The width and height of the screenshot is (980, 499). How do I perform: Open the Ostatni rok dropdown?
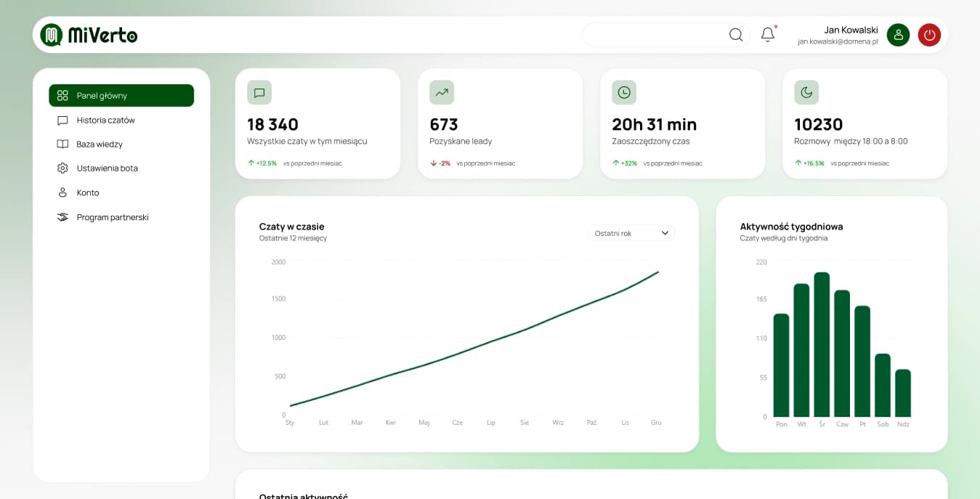pyautogui.click(x=631, y=233)
